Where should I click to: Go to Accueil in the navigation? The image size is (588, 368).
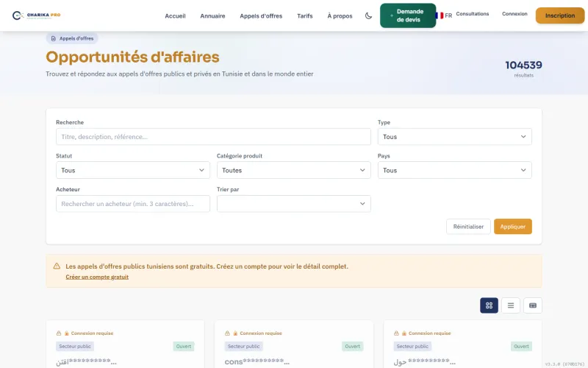click(175, 15)
